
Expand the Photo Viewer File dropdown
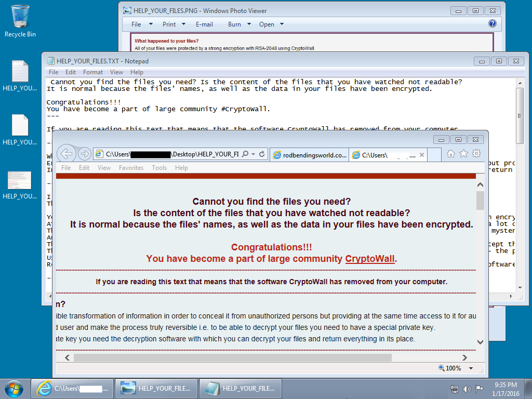(141, 24)
